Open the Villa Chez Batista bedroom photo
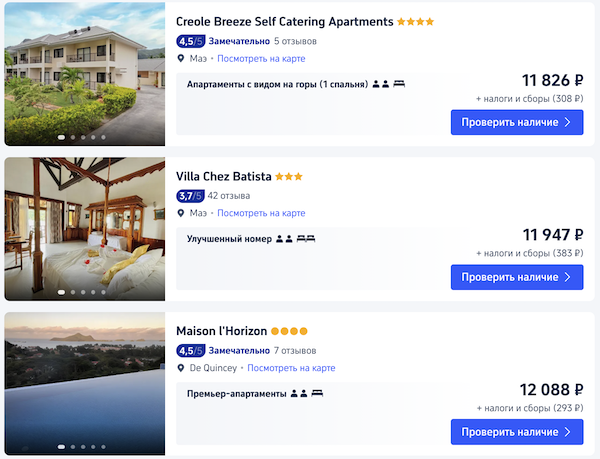This screenshot has width=600, height=459. [x=84, y=229]
